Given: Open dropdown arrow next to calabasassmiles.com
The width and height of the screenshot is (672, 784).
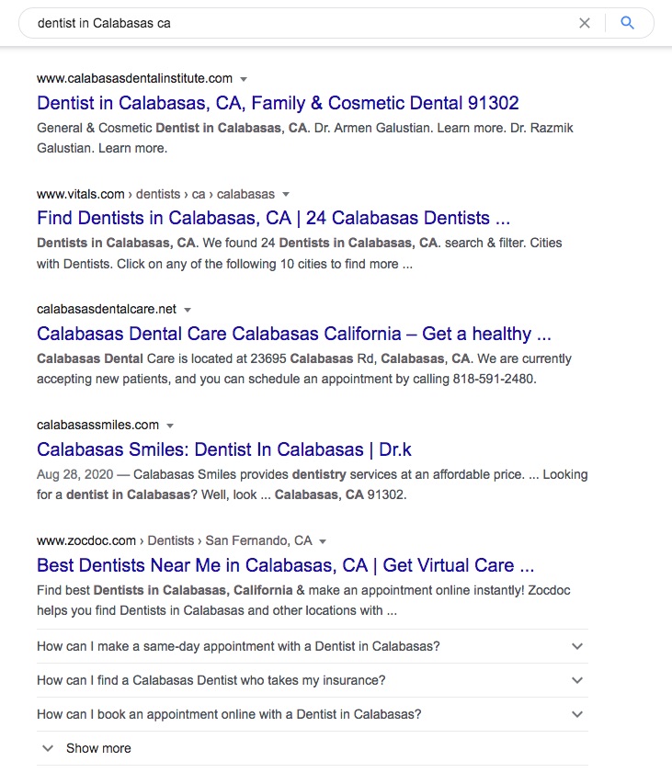Looking at the screenshot, I should (x=170, y=426).
